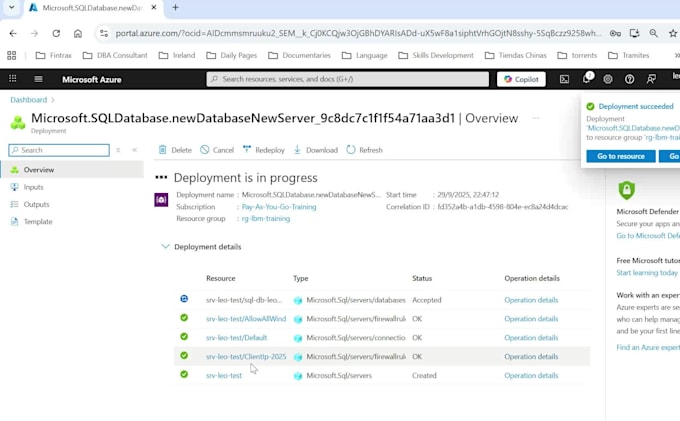Collapse the Deployment details section

pos(201,247)
